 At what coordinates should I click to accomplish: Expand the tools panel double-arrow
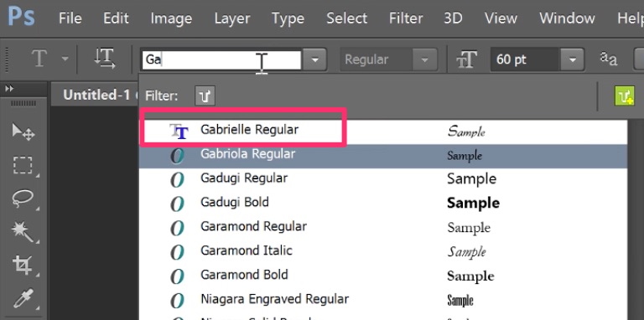pos(9,88)
